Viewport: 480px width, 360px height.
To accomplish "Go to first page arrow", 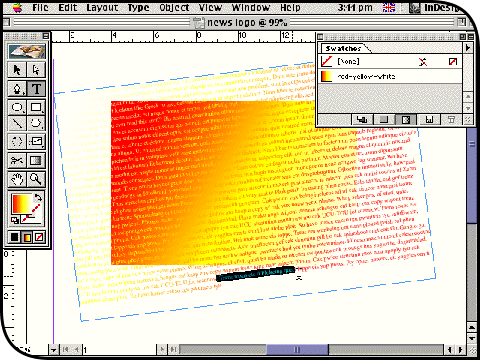I will click(x=66, y=349).
